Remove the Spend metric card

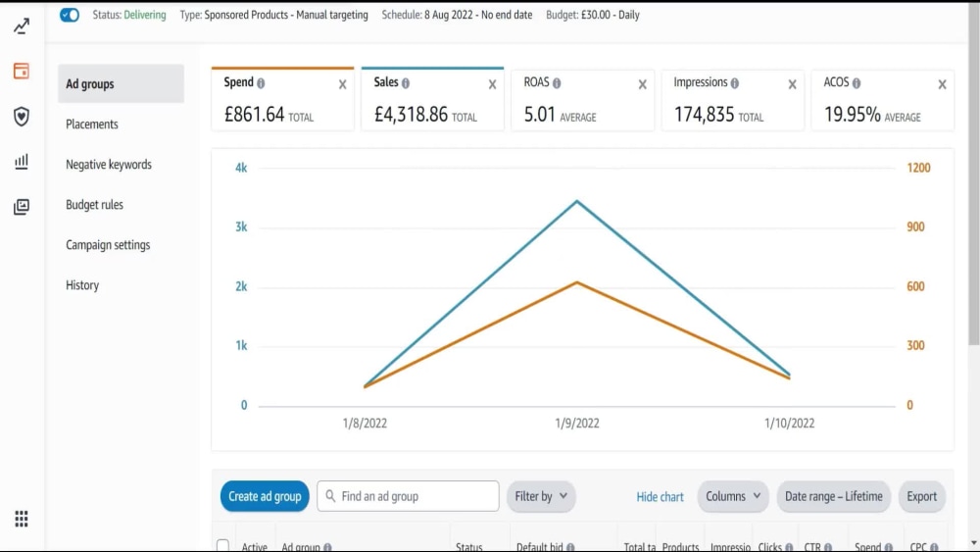pos(342,84)
